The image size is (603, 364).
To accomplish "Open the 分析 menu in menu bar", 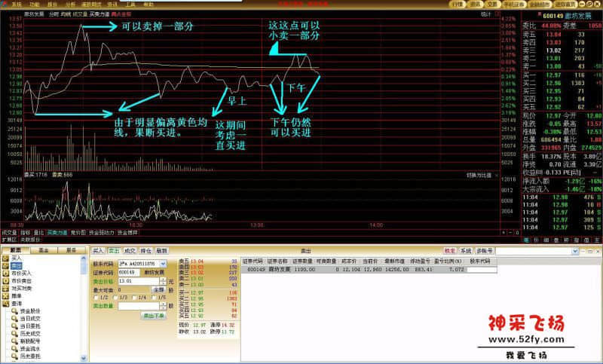I will coord(70,4).
